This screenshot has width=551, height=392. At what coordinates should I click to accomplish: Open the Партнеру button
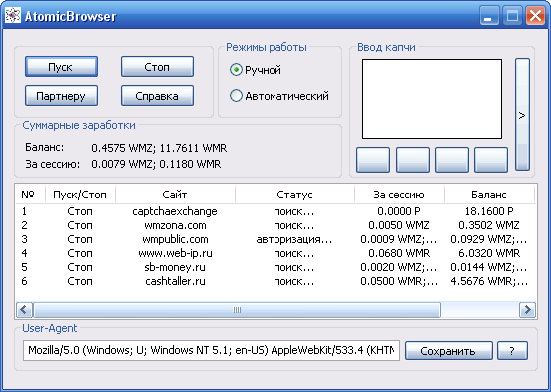pyautogui.click(x=61, y=96)
